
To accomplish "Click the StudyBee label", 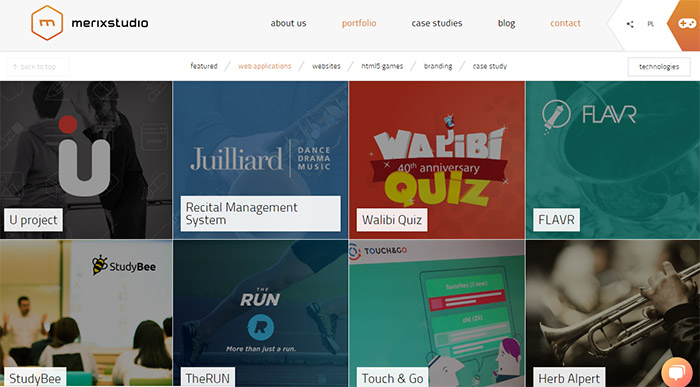I will pos(35,378).
